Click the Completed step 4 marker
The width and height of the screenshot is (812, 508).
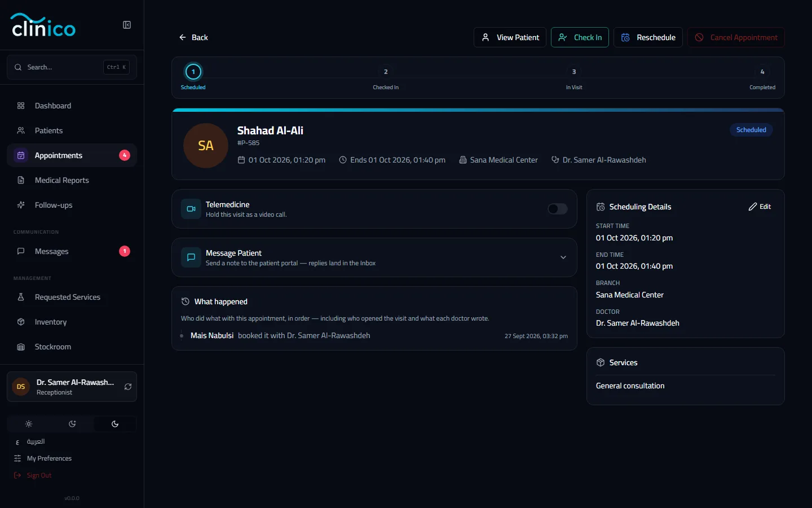click(762, 72)
